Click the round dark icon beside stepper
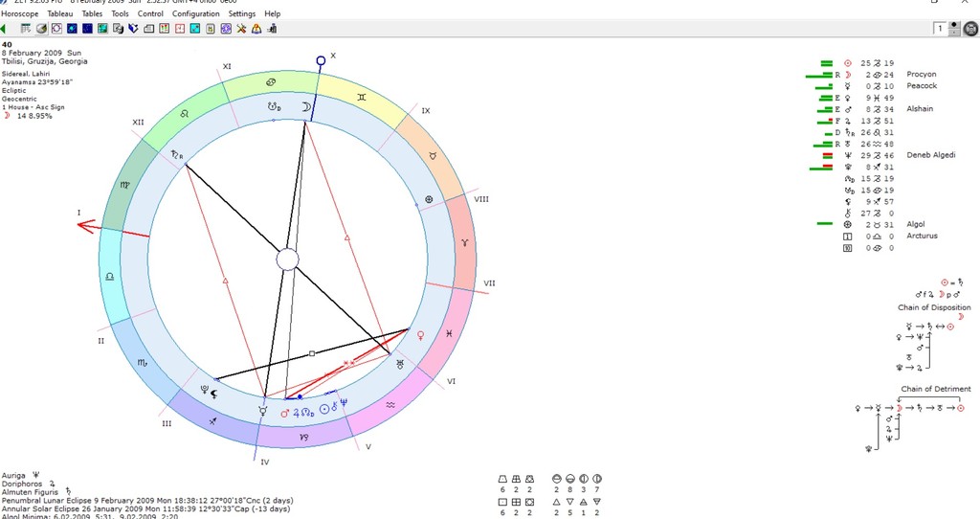Image resolution: width=980 pixels, height=519 pixels. point(970,29)
